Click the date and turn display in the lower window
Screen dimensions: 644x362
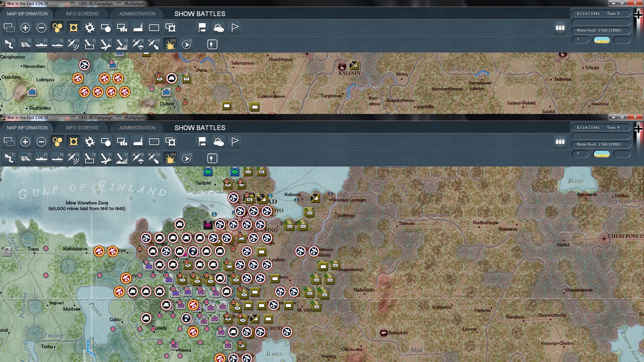coord(601,128)
